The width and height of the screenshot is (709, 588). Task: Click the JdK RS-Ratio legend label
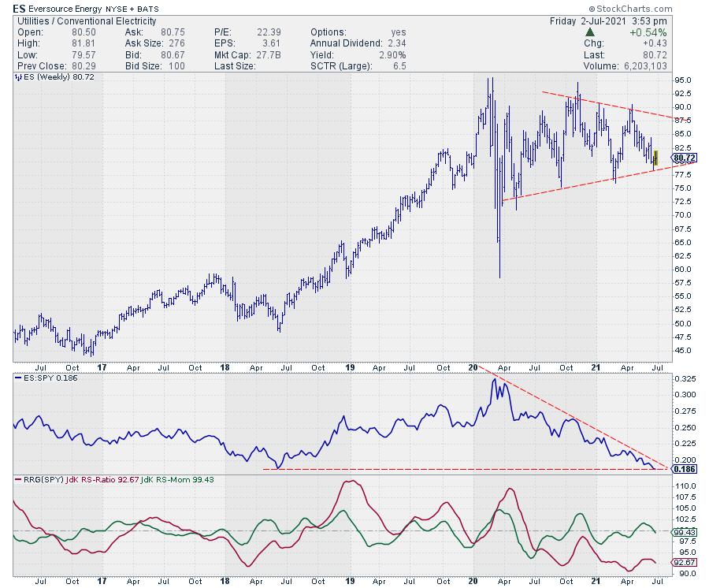point(97,479)
